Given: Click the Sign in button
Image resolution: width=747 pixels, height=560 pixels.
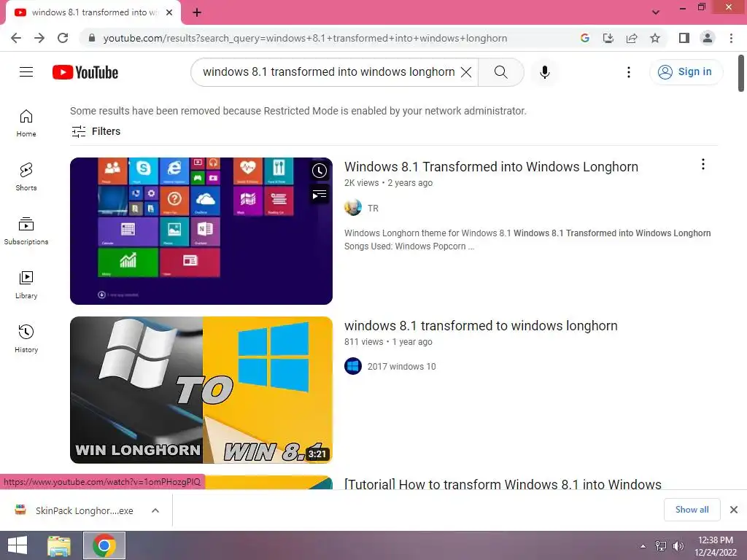Looking at the screenshot, I should (686, 72).
